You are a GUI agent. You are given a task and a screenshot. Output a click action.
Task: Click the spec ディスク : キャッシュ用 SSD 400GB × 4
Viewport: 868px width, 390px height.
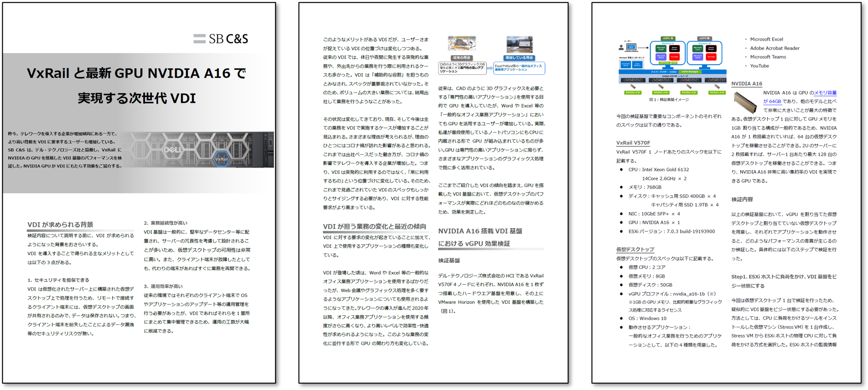pyautogui.click(x=672, y=196)
